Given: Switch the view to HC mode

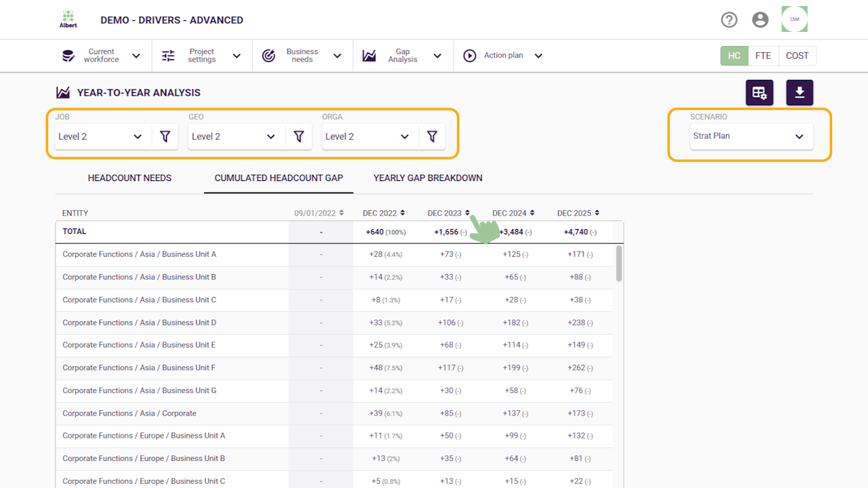Looking at the screenshot, I should coord(734,56).
